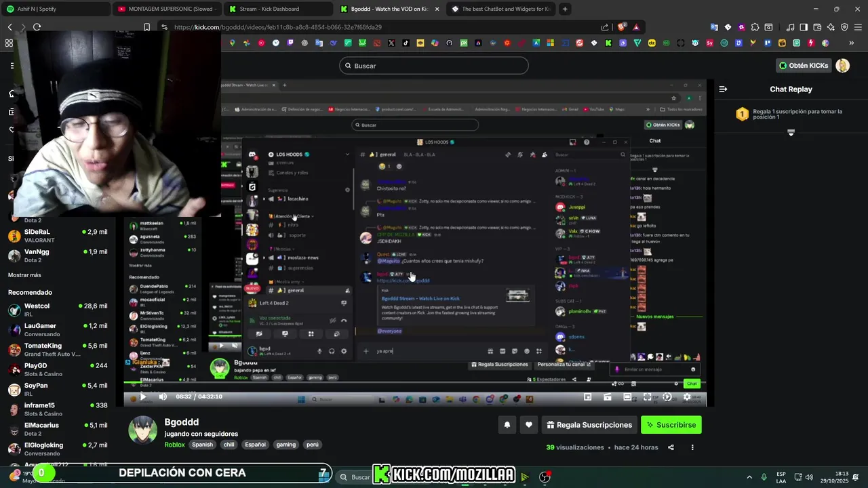
Task: Click the Kick Buscar search field
Action: click(x=434, y=66)
